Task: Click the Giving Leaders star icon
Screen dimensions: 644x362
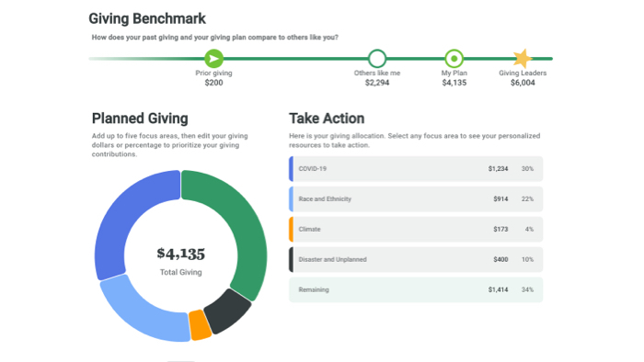Action: (x=523, y=59)
